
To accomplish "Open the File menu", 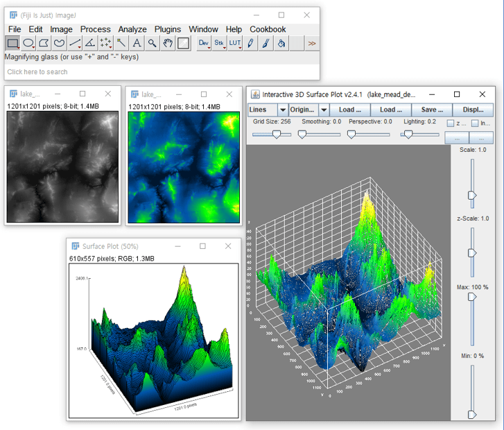I will point(15,29).
